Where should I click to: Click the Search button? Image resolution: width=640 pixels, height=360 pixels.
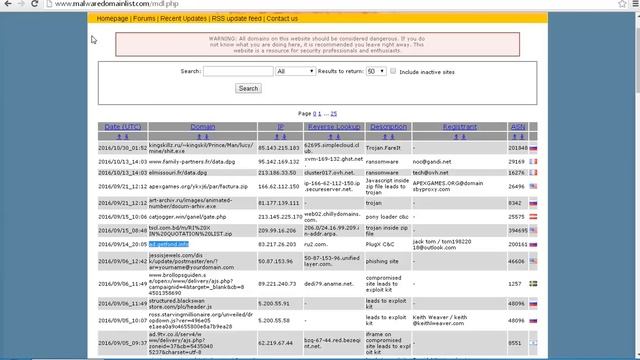click(248, 88)
